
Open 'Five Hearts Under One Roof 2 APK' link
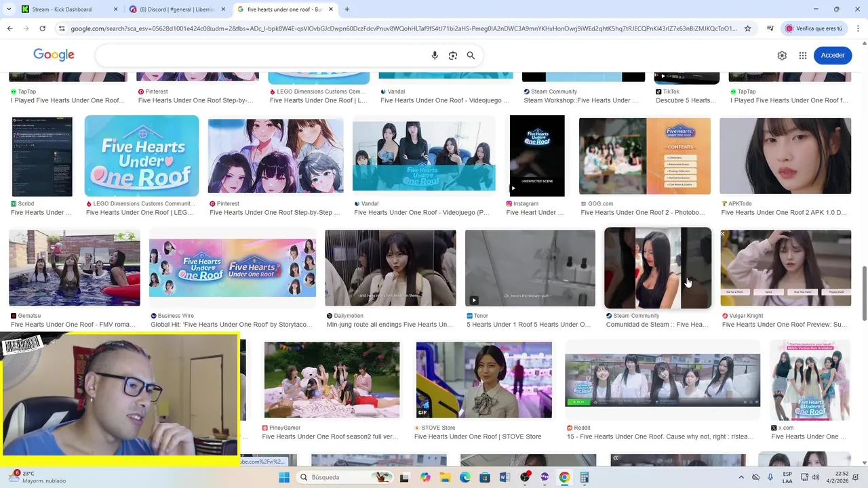pyautogui.click(x=785, y=212)
